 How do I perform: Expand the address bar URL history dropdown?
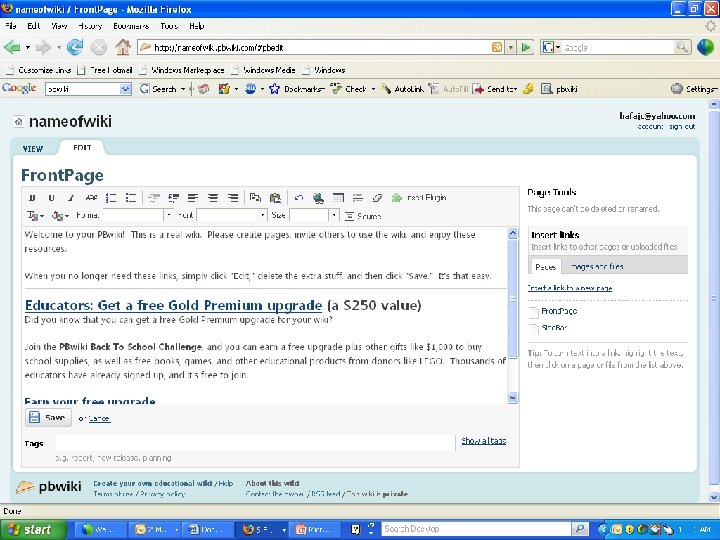(x=511, y=47)
